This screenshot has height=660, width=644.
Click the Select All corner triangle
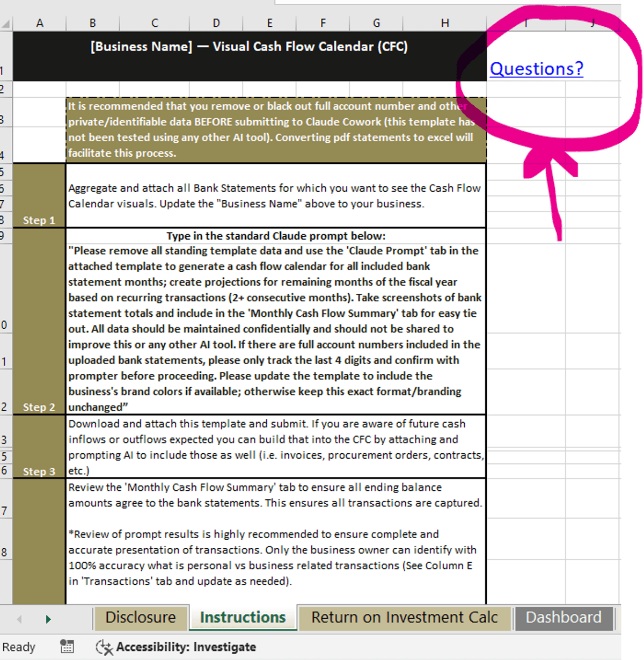pos(6,23)
